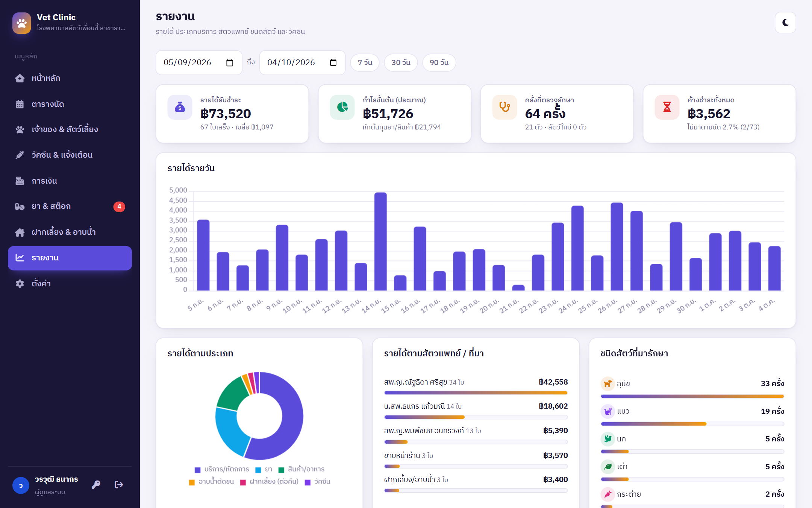Open the หน้าหลัก home menu
Screen dimensions: 812x508
pyautogui.click(x=70, y=78)
